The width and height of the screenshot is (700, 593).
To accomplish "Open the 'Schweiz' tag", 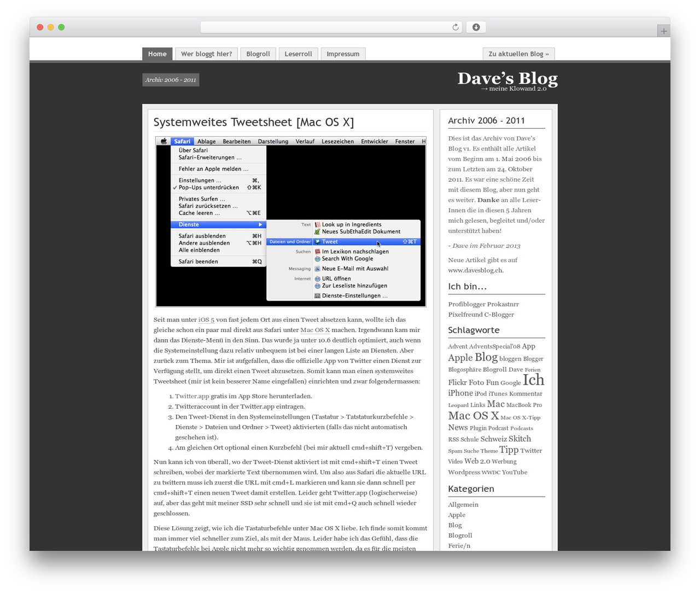I will [493, 439].
